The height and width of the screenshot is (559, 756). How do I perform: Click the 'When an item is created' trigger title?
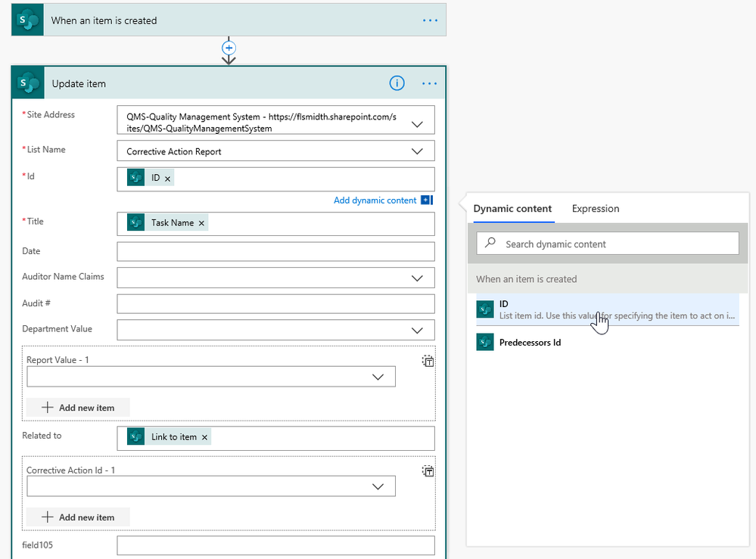(104, 20)
